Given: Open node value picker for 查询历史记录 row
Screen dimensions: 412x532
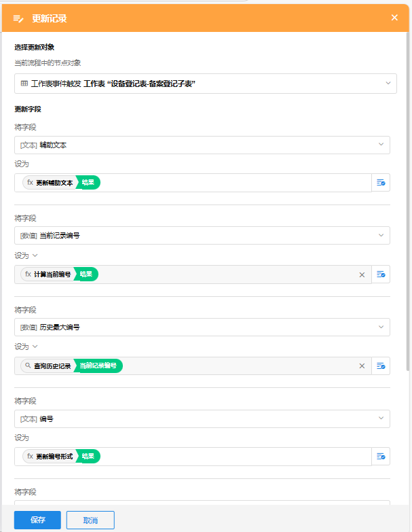Looking at the screenshot, I should tap(381, 366).
